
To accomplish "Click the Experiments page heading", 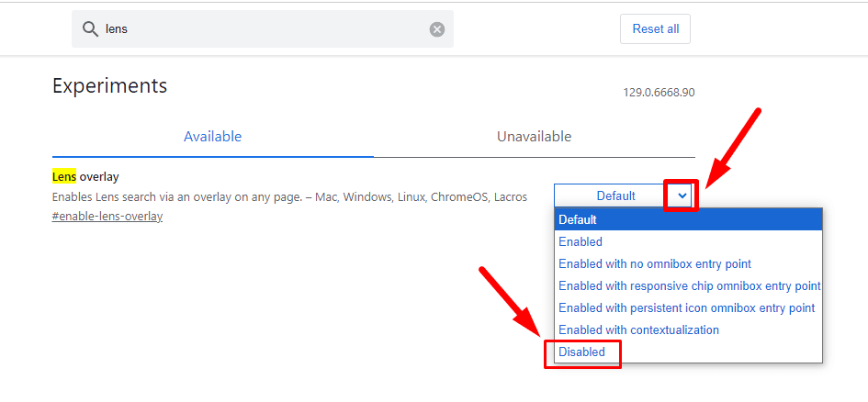I will tap(109, 85).
